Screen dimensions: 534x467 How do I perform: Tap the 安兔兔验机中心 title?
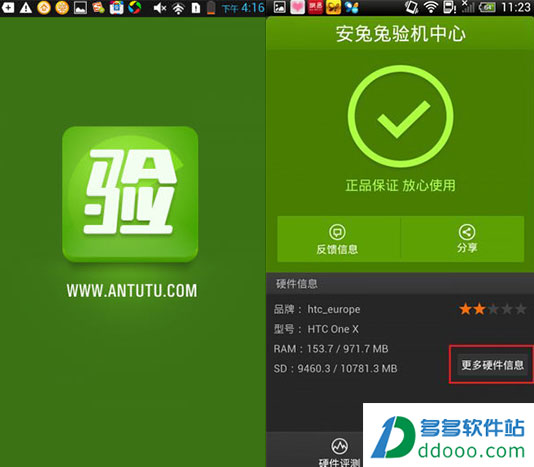coord(400,34)
